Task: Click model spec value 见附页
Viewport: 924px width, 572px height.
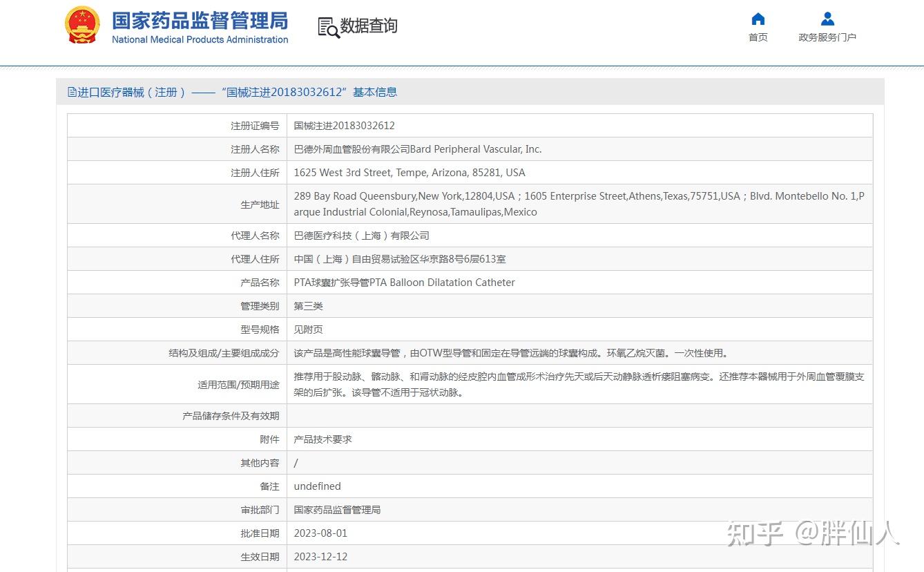Action: [308, 330]
